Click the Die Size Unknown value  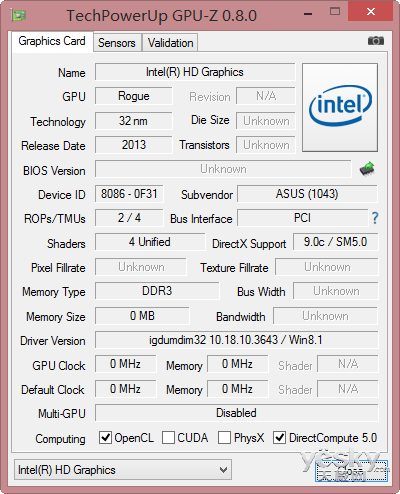tap(266, 121)
